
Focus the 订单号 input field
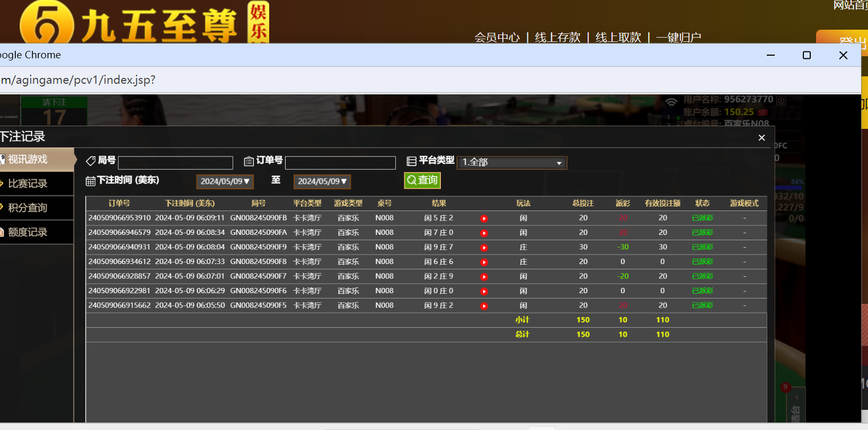340,163
